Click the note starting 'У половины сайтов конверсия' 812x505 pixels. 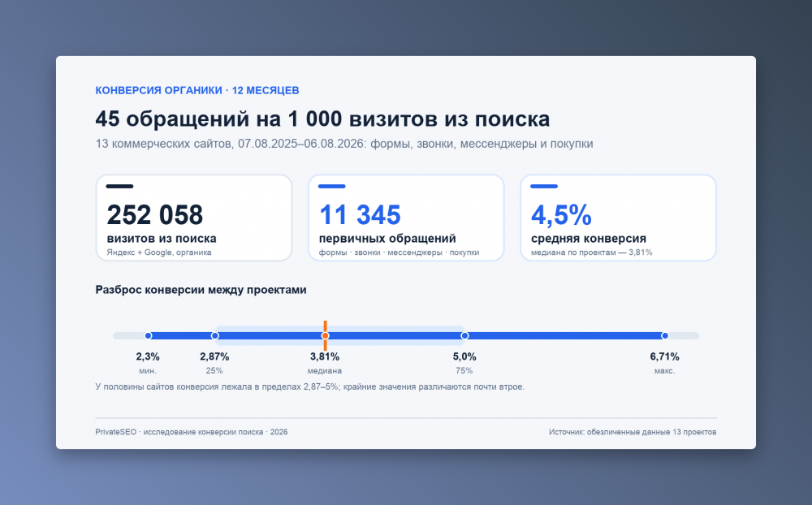pos(309,387)
